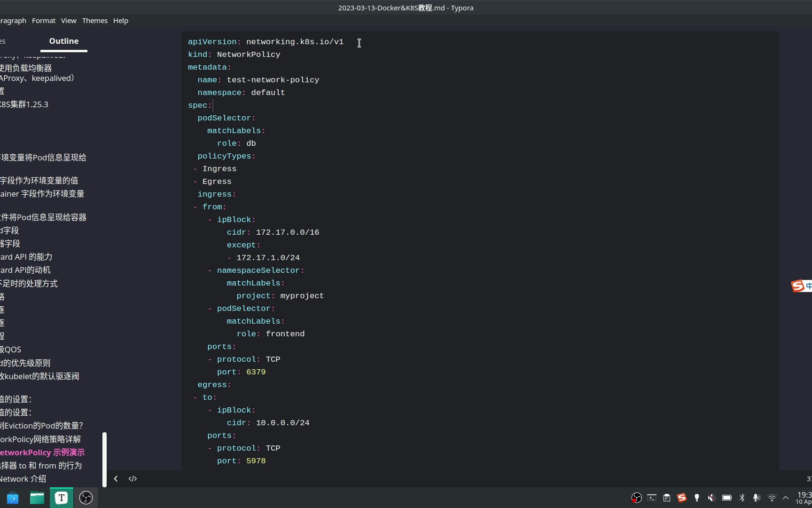Open OBS Studio from taskbar
The height and width of the screenshot is (508, 812).
click(x=86, y=498)
